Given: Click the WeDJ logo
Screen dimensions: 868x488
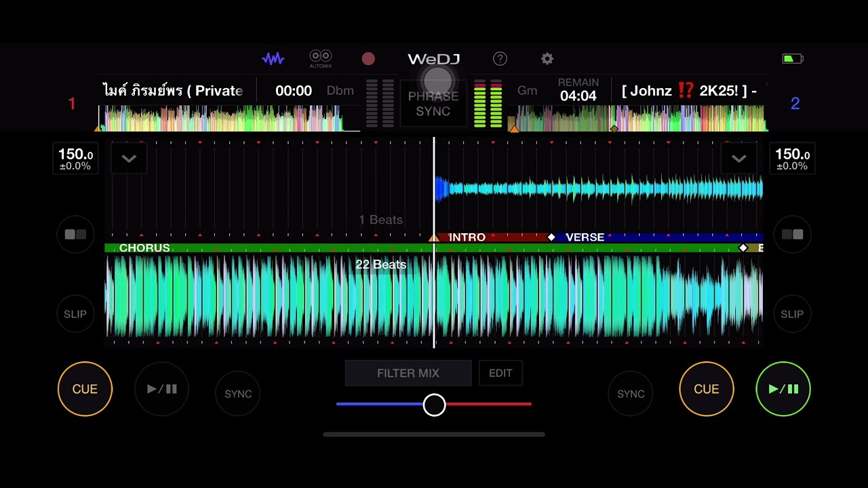Looking at the screenshot, I should [x=434, y=59].
